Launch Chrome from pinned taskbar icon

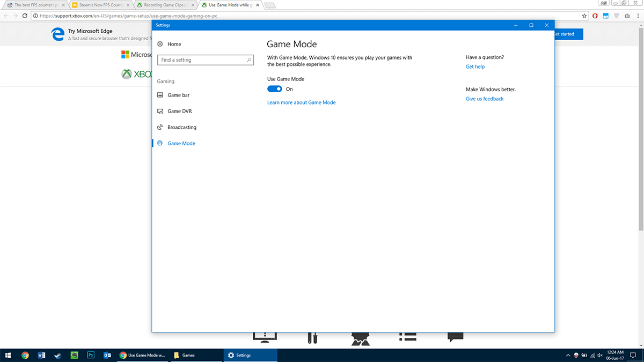25,355
